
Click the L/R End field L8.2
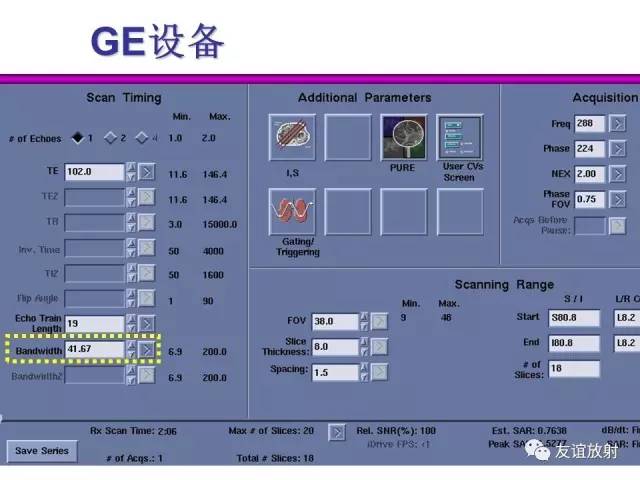[x=627, y=344]
